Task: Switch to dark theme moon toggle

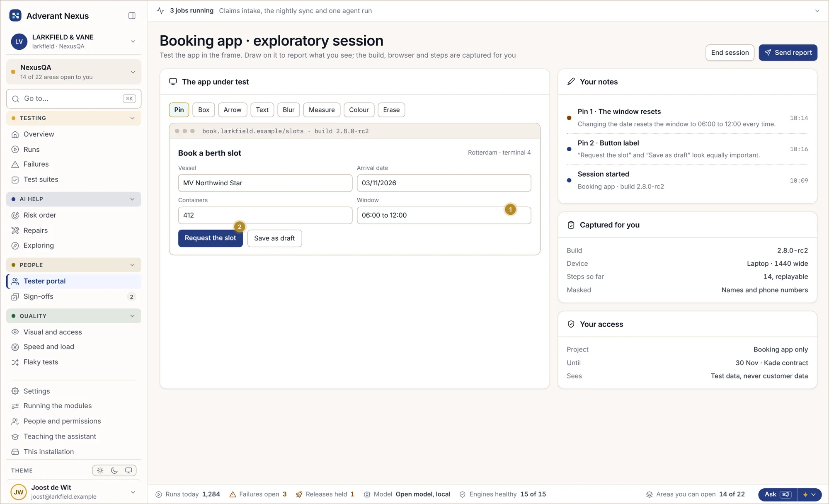Action: pos(114,470)
